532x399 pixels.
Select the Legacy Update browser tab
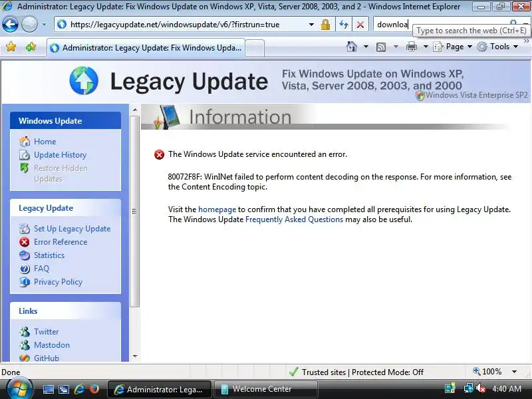146,48
